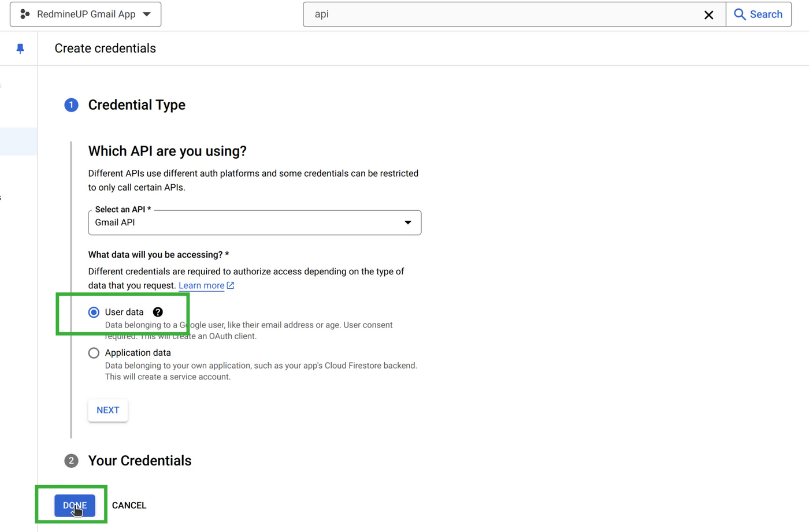Click inside the search input containing api
The width and height of the screenshot is (809, 532).
[x=462, y=14]
